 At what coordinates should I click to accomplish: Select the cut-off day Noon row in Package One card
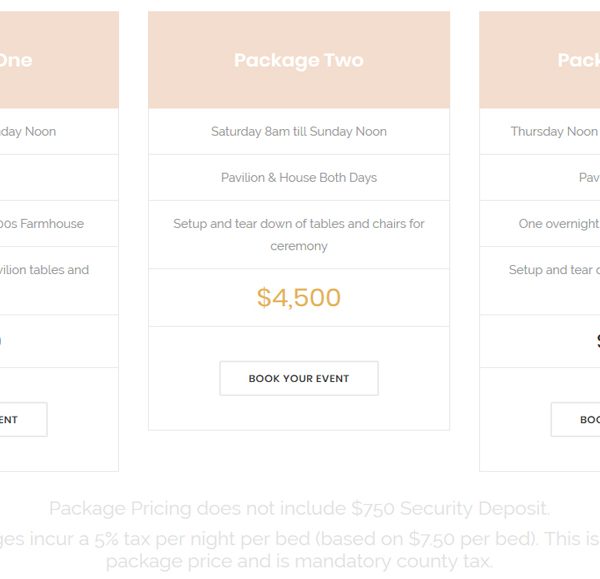59,131
